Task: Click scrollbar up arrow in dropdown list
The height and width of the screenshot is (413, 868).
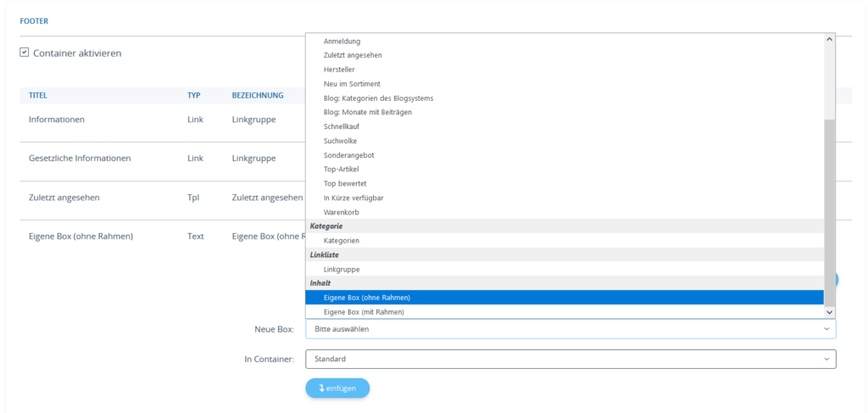Action: [x=829, y=40]
